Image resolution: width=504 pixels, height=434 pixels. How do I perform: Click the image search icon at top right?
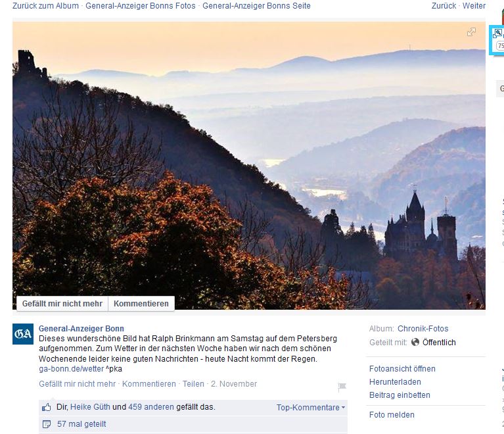(498, 34)
